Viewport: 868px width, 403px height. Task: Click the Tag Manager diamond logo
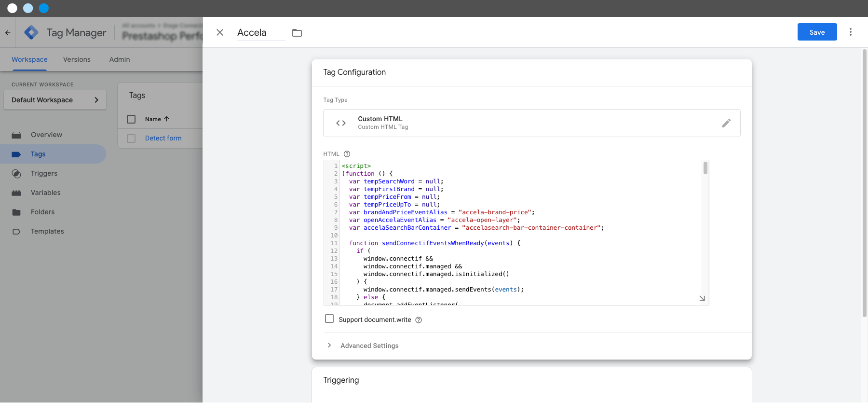click(x=31, y=32)
